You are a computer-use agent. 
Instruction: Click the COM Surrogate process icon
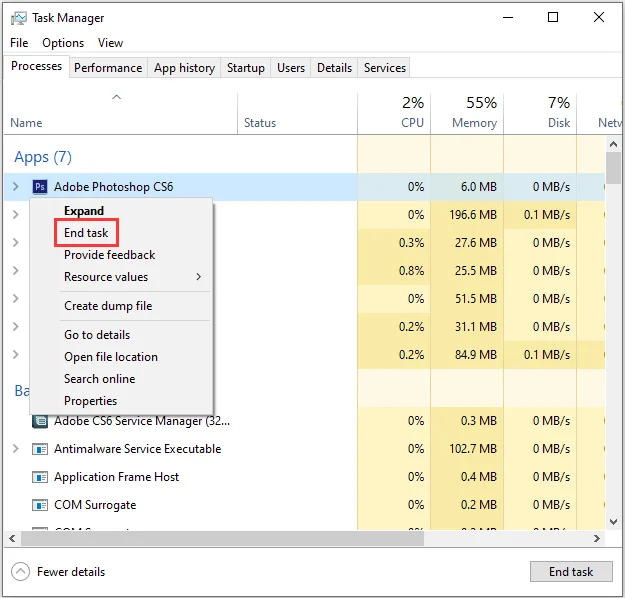tap(39, 505)
